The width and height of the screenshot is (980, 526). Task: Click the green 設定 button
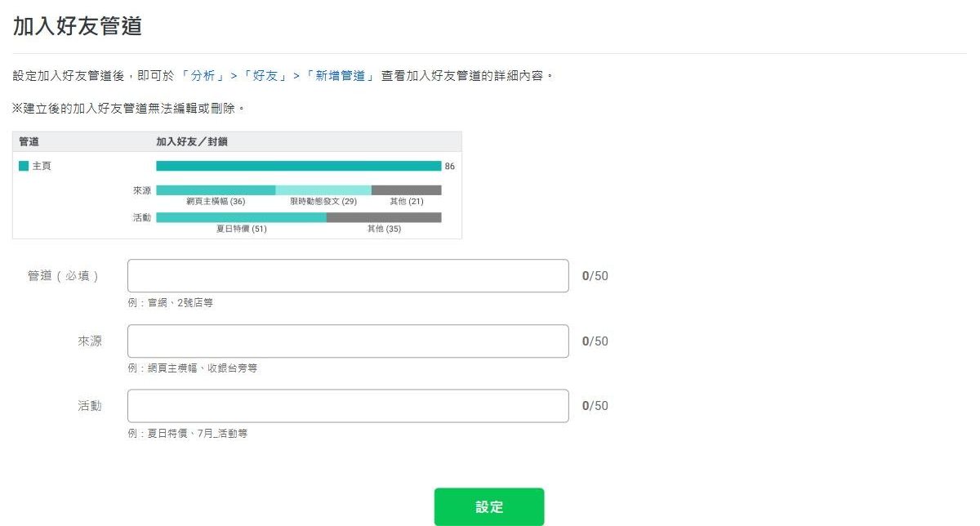(489, 507)
